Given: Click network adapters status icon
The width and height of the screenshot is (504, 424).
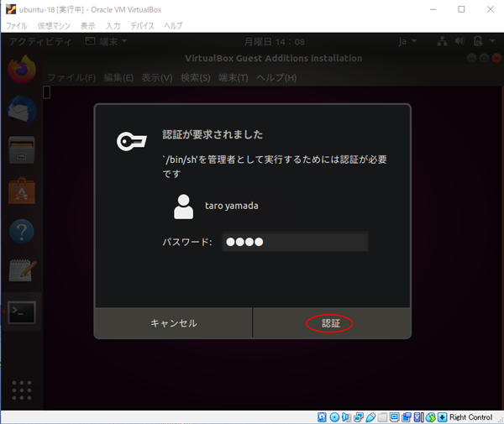Looking at the screenshot, I should [359, 417].
